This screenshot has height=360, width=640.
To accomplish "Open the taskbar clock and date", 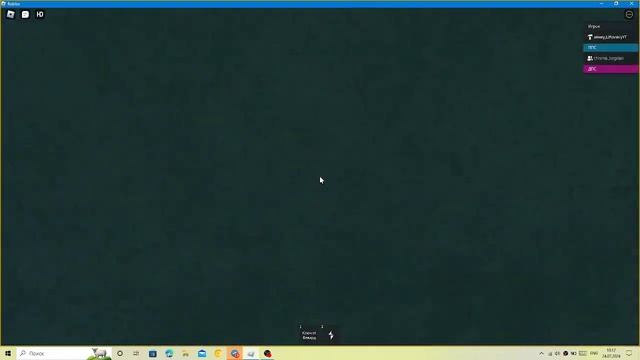I will pos(611,353).
